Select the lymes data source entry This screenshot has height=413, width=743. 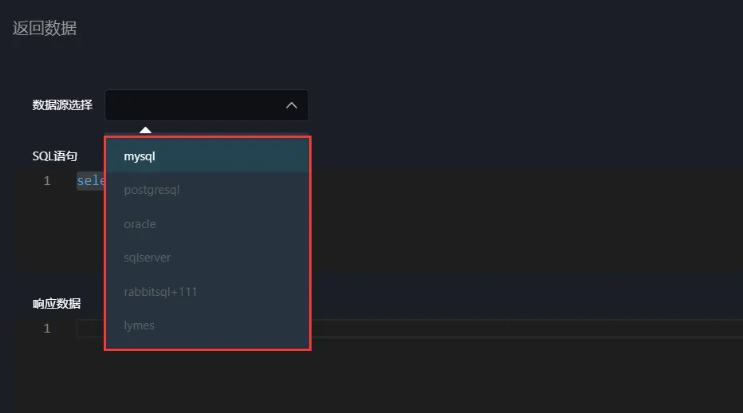click(x=139, y=325)
